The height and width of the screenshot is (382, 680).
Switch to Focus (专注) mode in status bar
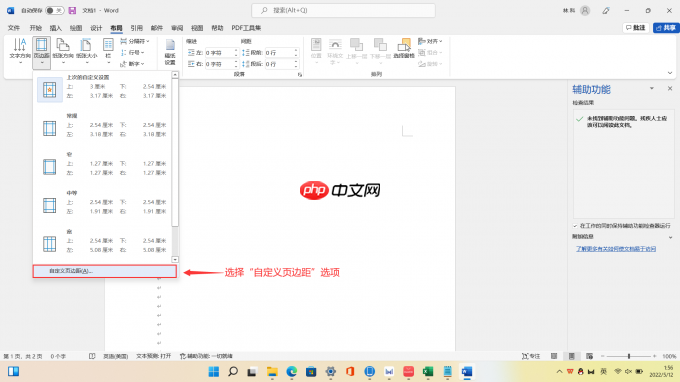point(531,356)
